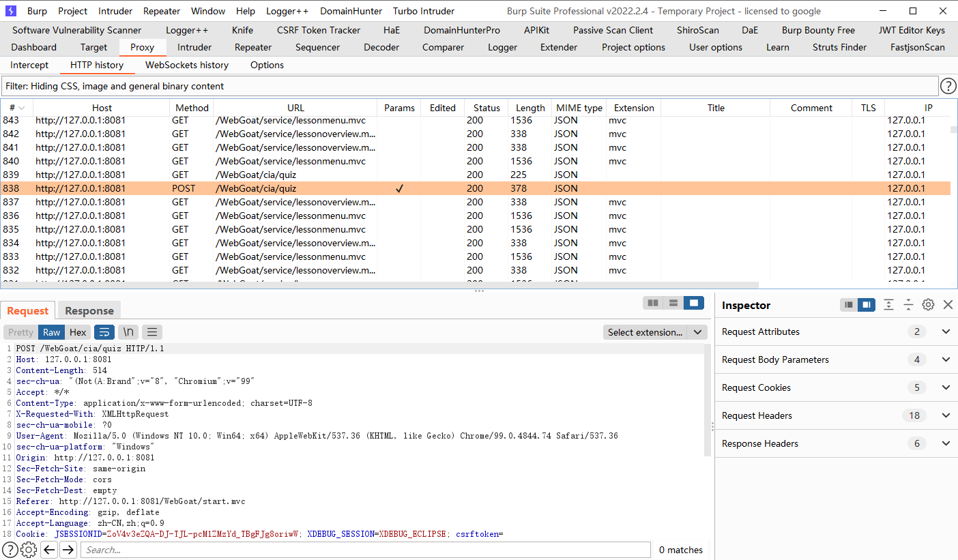Open the Project menu
This screenshot has width=958, height=560.
[x=72, y=11]
